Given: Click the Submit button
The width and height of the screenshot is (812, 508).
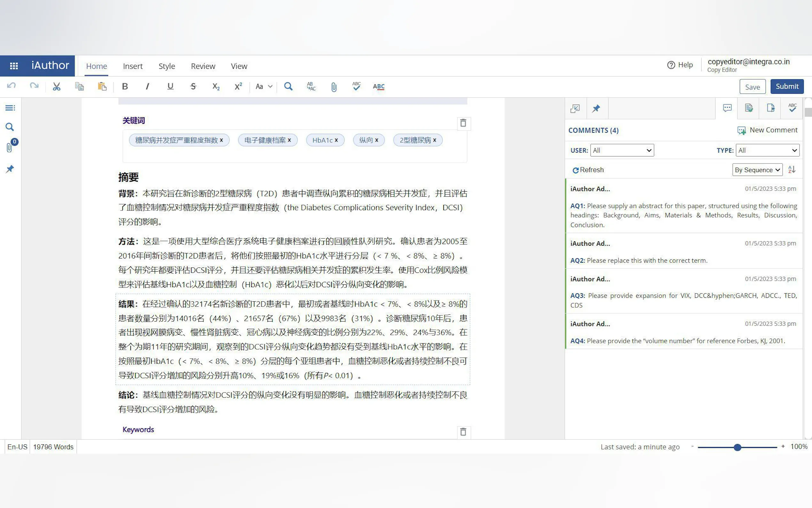Looking at the screenshot, I should coord(786,86).
